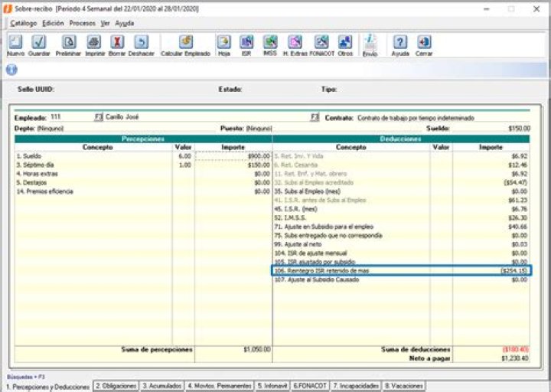
Task: Save the receipt with Guardar icon
Action: coord(39,43)
